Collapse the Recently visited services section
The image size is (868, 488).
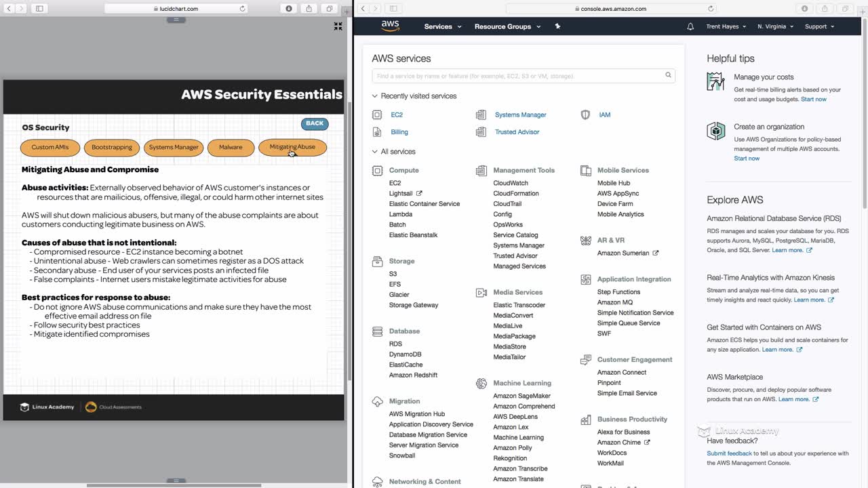[374, 96]
